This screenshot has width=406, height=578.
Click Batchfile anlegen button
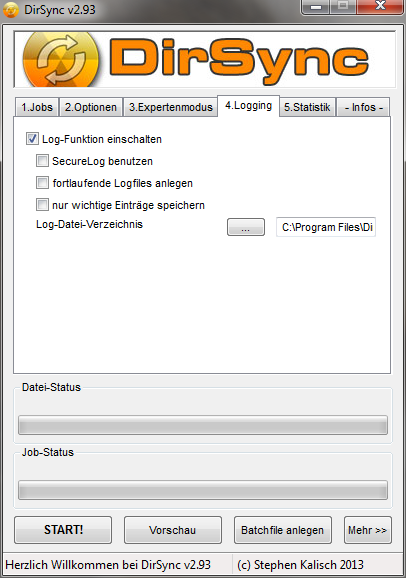click(282, 530)
